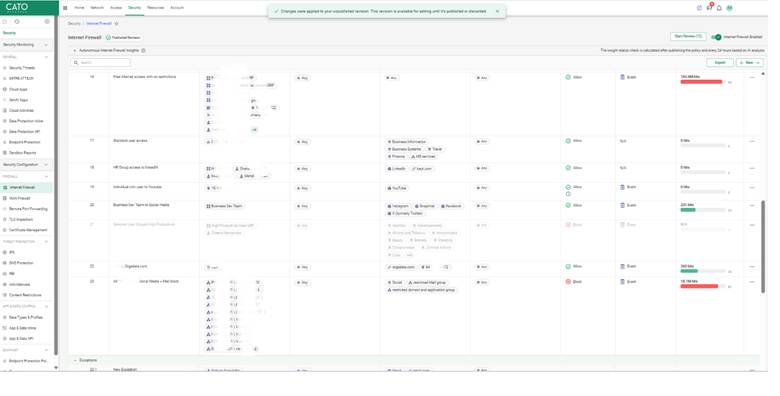
Task: Click the Facebook app chip
Action: tap(451, 206)
